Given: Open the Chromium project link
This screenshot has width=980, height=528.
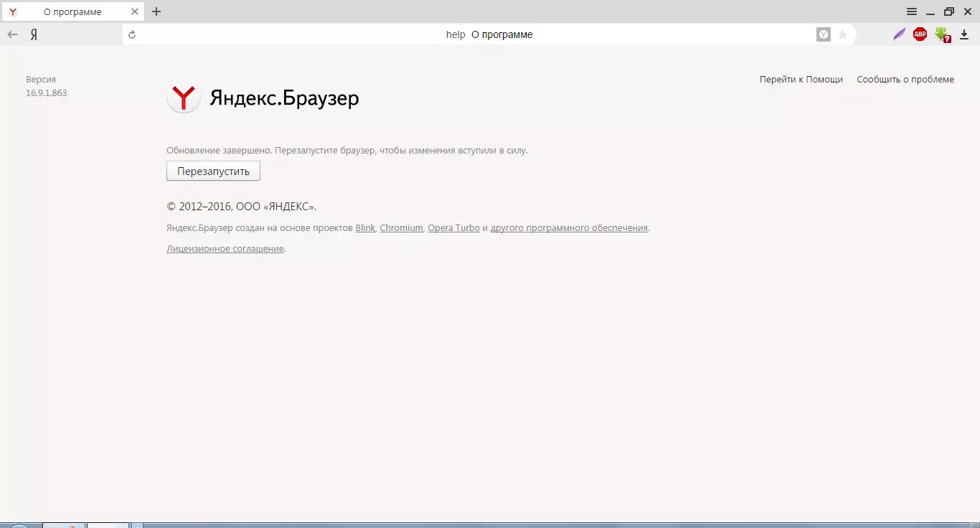Looking at the screenshot, I should pos(401,228).
